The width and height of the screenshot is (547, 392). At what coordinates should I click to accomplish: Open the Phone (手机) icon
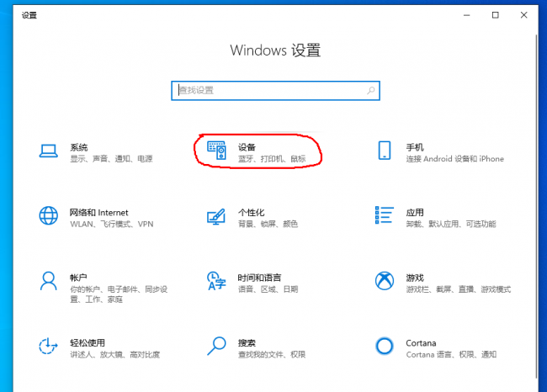click(385, 151)
